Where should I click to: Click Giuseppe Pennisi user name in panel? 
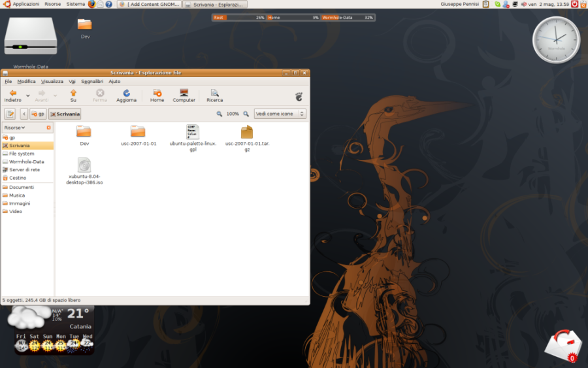(459, 4)
